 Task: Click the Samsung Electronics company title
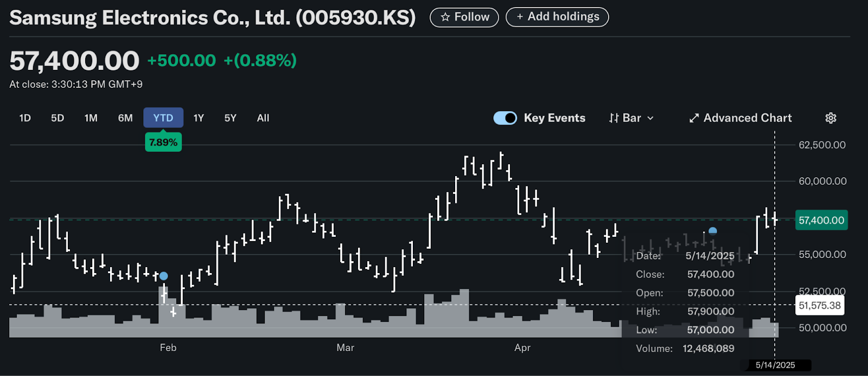click(x=213, y=18)
